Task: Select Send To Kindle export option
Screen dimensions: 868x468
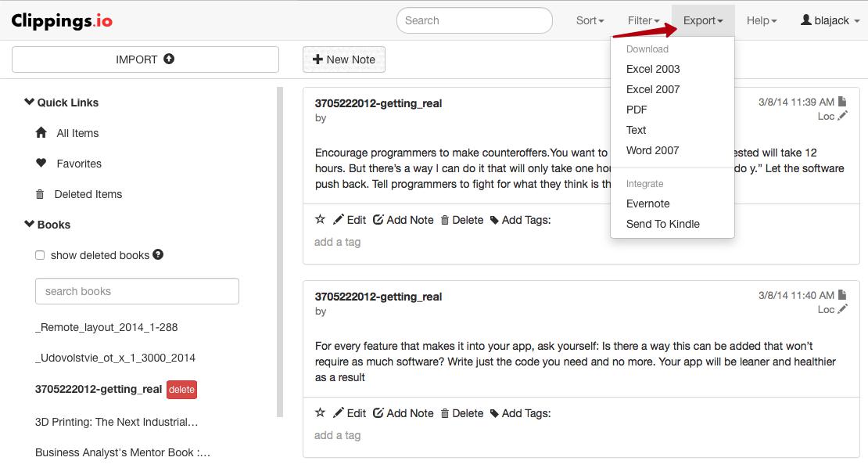Action: (662, 224)
